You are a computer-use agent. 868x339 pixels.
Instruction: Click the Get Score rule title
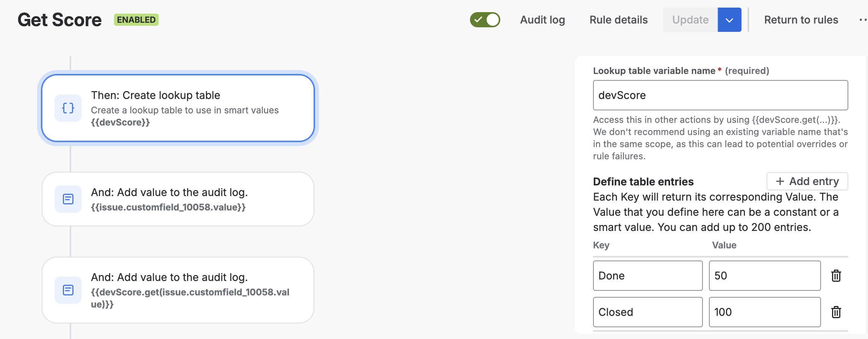(x=59, y=20)
